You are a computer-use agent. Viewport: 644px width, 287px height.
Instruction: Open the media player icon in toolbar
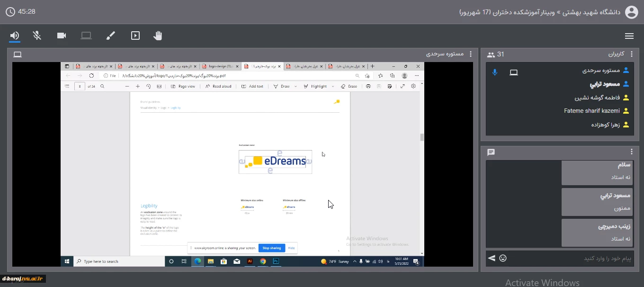coord(135,36)
